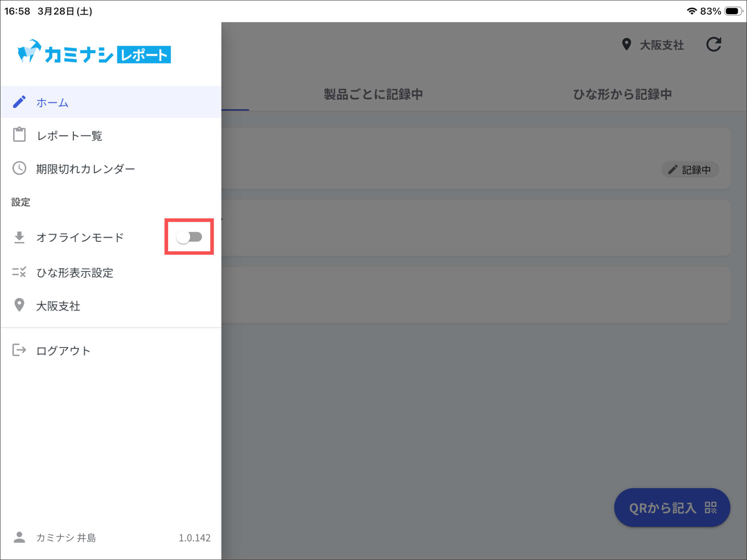Click the logout arrow icon

[x=19, y=350]
